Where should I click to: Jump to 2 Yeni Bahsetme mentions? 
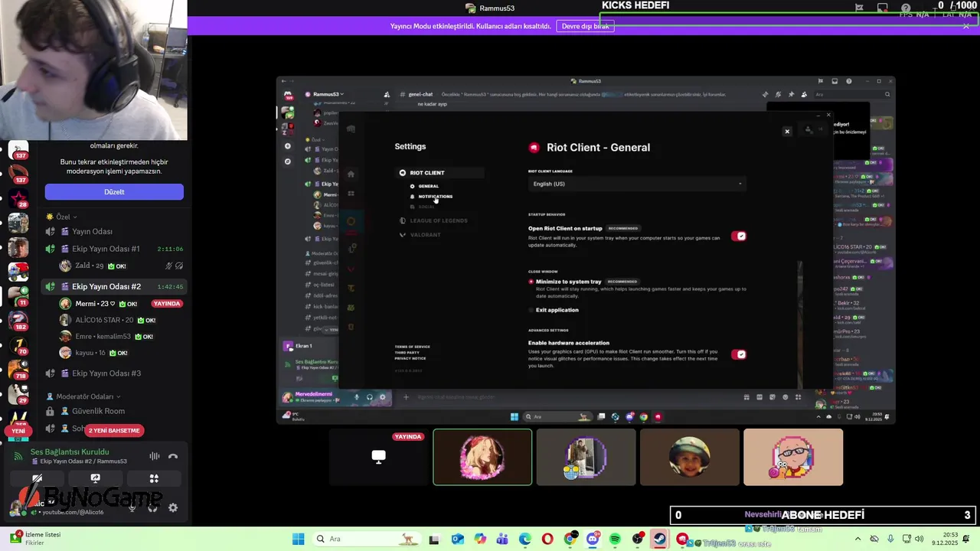[x=114, y=430]
